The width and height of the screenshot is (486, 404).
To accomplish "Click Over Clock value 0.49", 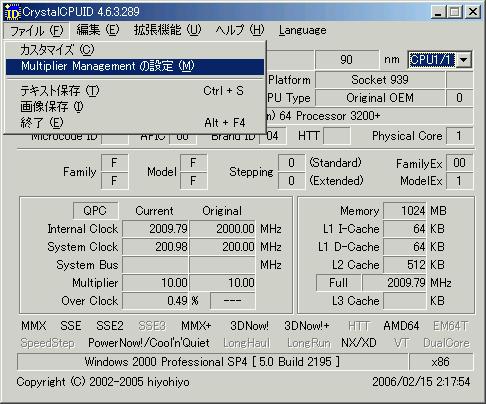I will (155, 301).
